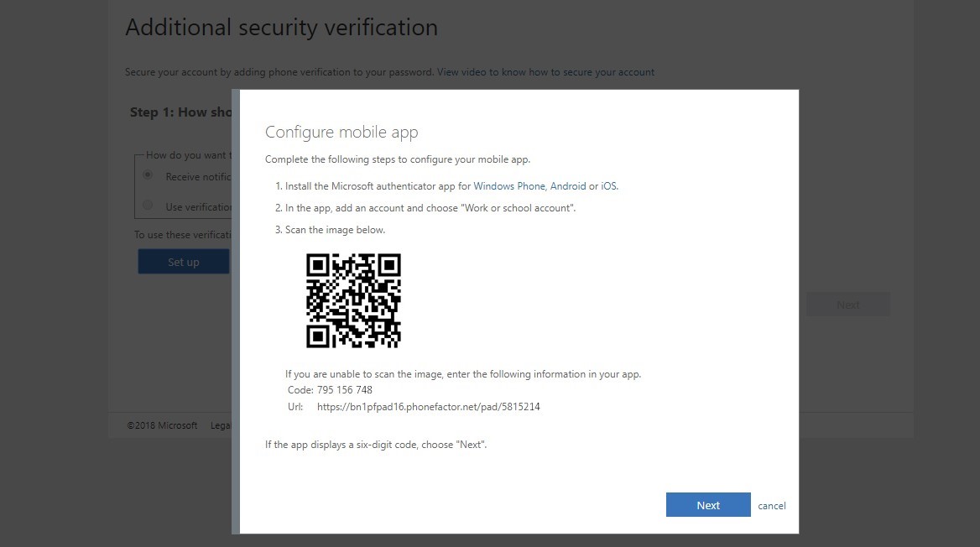980x547 pixels.
Task: Click the Additional security verification heading
Action: click(281, 27)
